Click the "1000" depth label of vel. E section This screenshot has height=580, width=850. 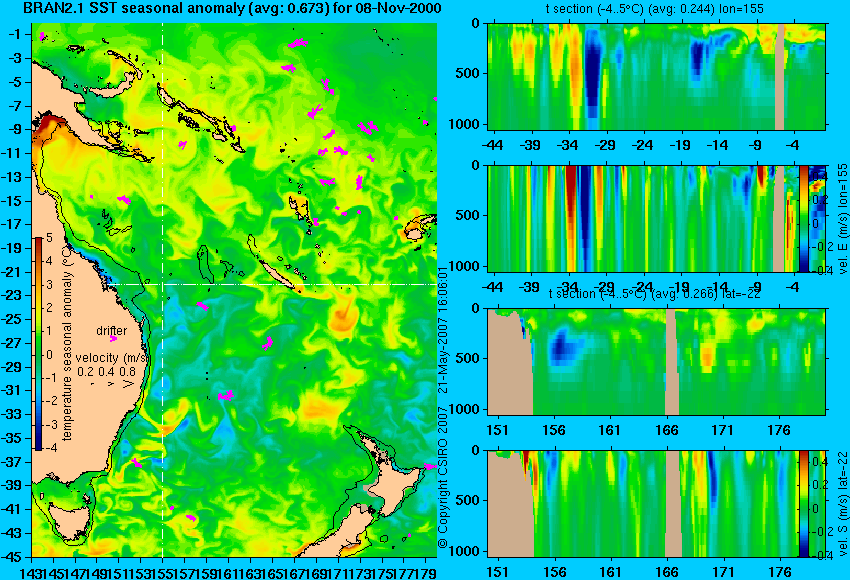(464, 267)
